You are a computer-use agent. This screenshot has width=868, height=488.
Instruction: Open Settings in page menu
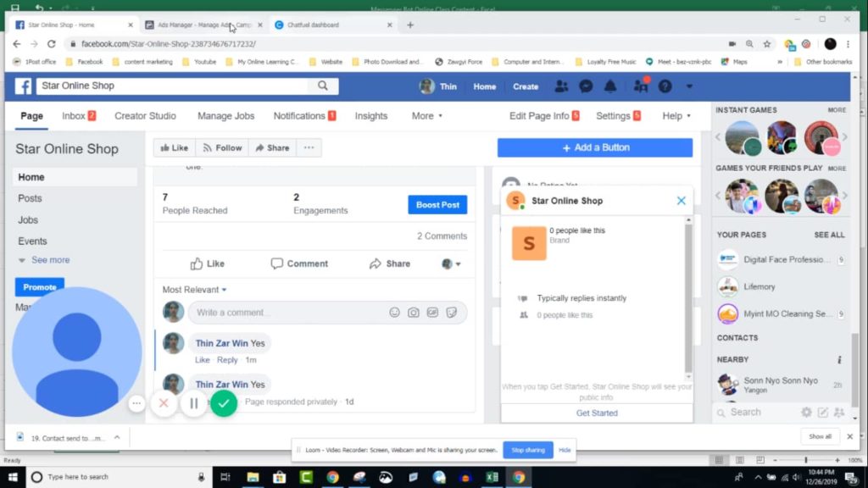[x=618, y=115]
